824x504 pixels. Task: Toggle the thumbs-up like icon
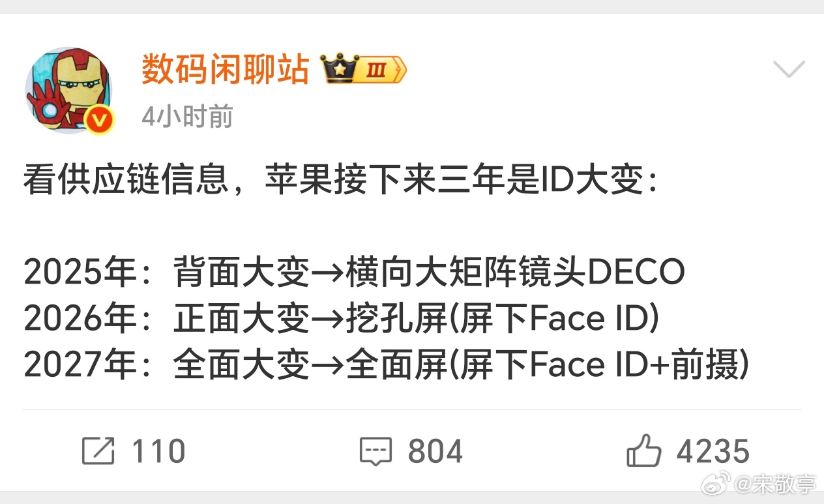pos(644,451)
